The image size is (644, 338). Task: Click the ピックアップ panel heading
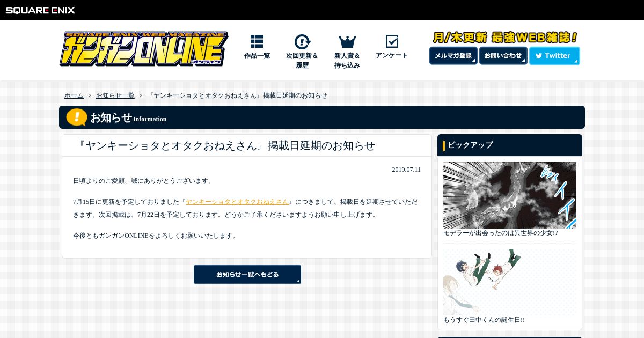point(510,145)
